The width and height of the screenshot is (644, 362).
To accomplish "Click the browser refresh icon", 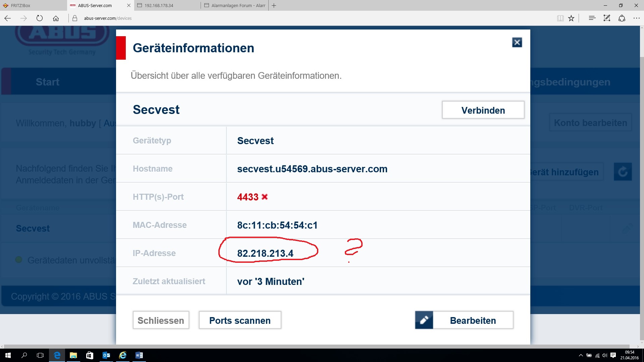I will coord(40,18).
